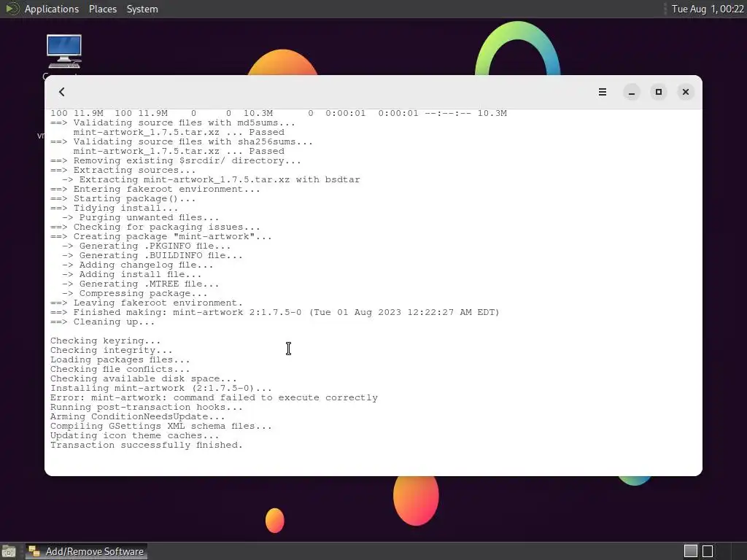Click the 'Adding install file...' line
Image resolution: width=747 pixels, height=560 pixels.
coord(131,274)
